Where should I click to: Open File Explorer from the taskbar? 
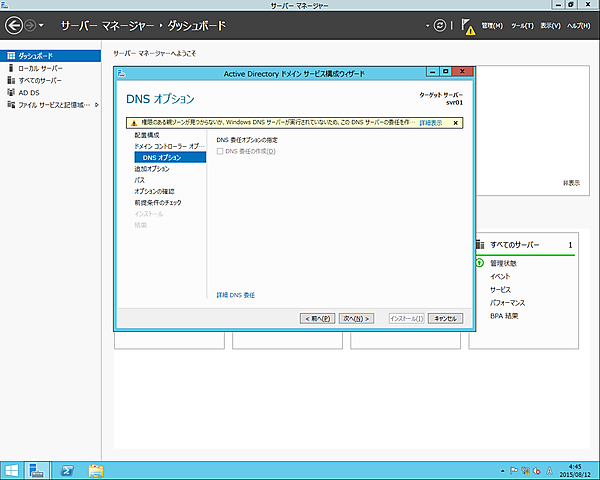coord(97,469)
